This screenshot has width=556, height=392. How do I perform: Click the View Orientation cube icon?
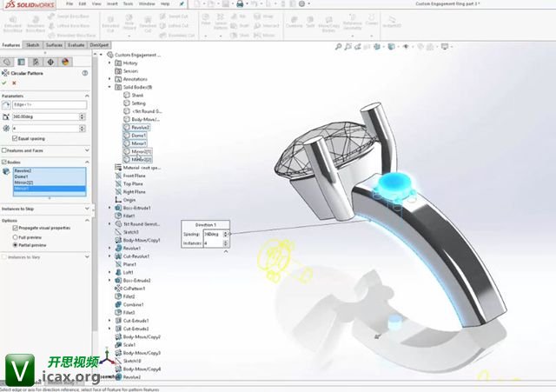[377, 46]
